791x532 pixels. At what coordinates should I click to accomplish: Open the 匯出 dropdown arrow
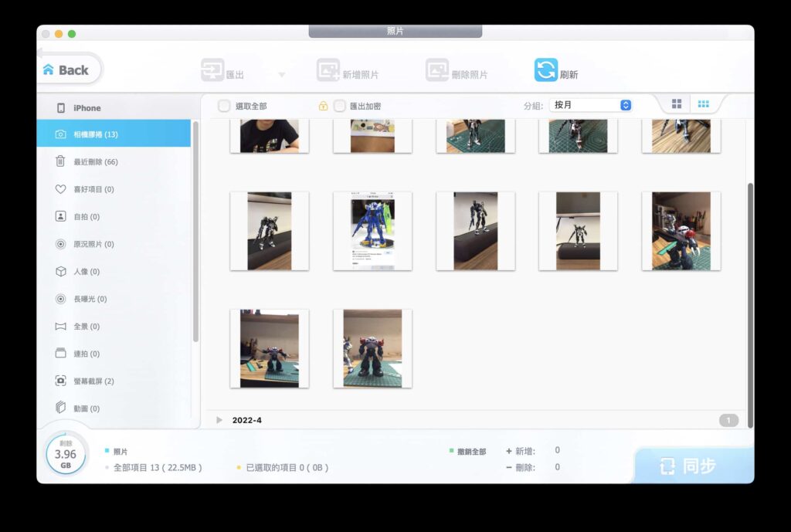(x=282, y=75)
